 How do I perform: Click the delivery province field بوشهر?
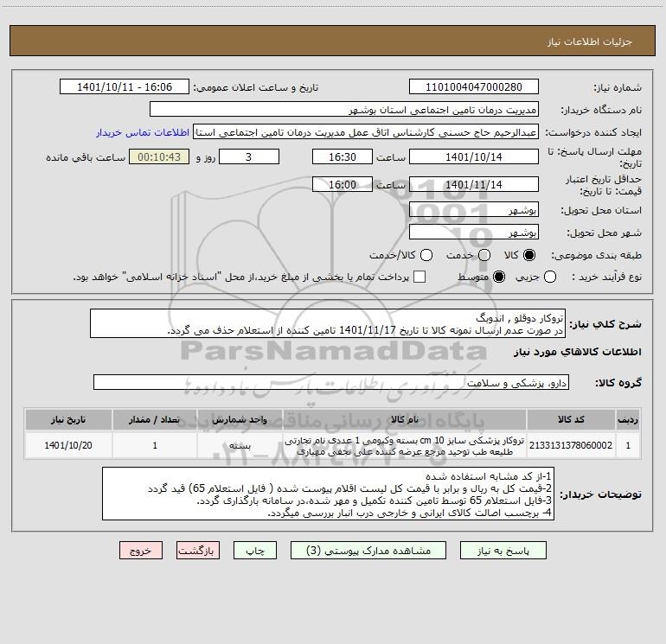474,209
